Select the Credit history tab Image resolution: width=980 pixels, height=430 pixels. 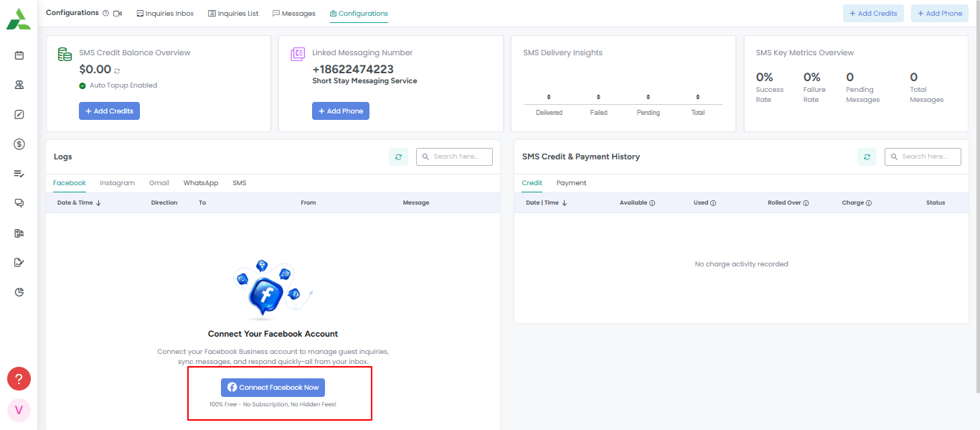pos(532,183)
